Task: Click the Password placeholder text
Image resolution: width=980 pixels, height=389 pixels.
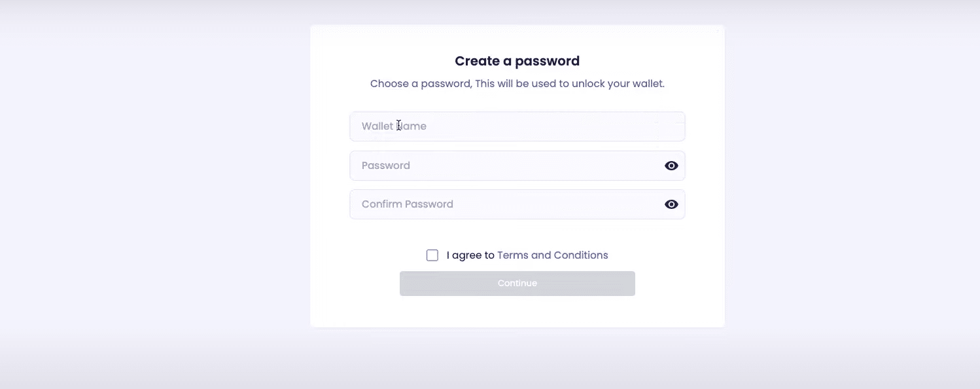Action: pos(386,166)
